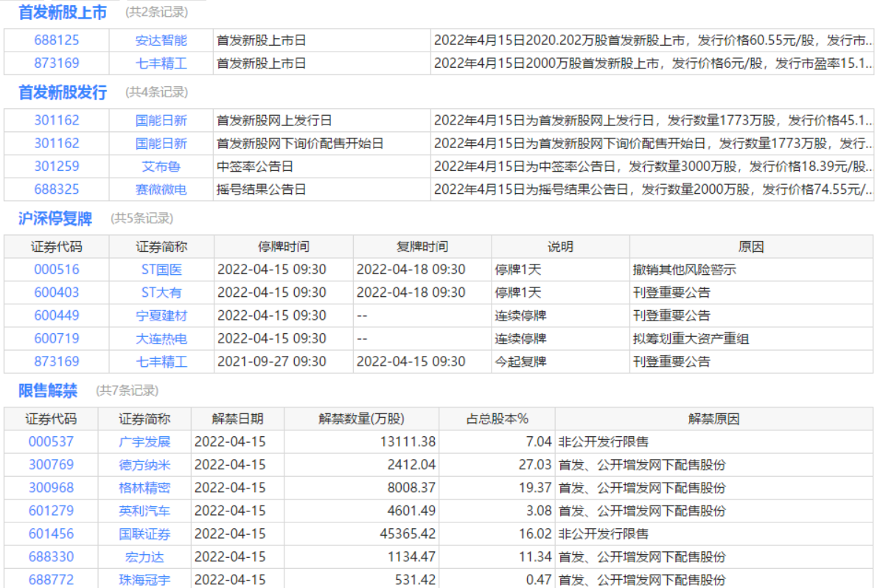
Task: Open 国联证券 stock name link
Action: pyautogui.click(x=144, y=534)
